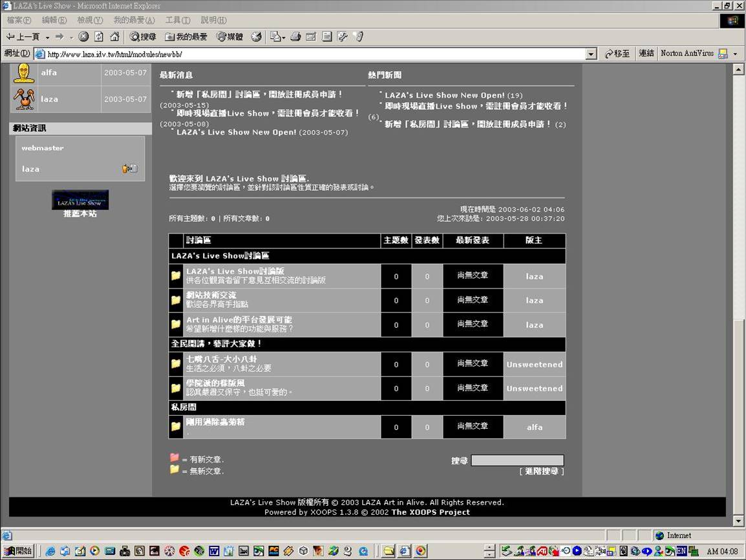The width and height of the screenshot is (746, 560).
Task: Open the 網站技術交流 forum link
Action: pos(211,295)
